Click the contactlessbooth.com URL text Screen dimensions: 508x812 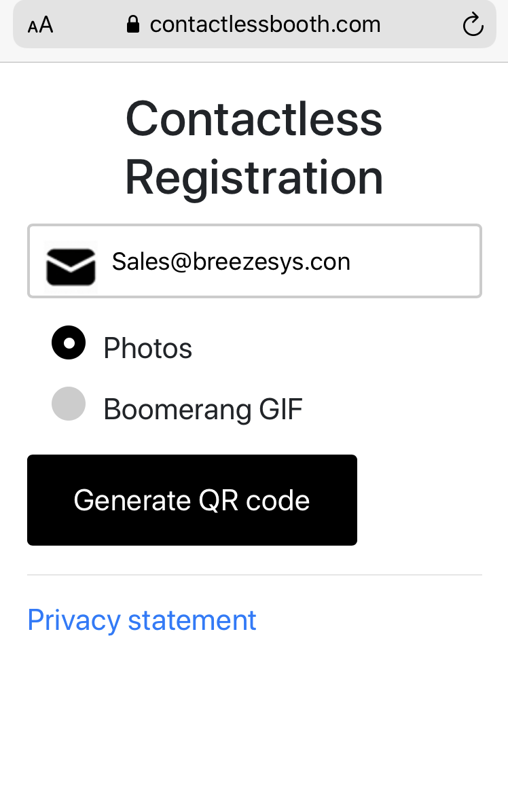(265, 24)
